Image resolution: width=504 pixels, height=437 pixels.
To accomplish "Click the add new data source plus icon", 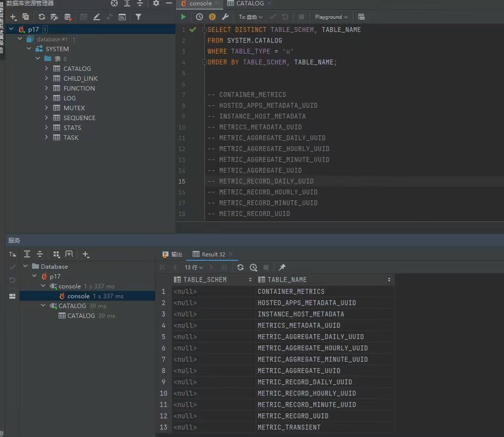I will [x=13, y=17].
